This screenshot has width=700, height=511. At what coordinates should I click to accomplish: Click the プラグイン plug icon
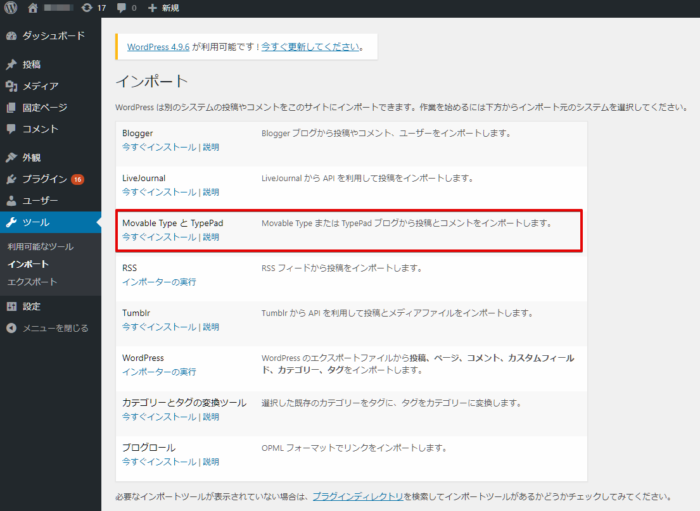click(x=11, y=179)
